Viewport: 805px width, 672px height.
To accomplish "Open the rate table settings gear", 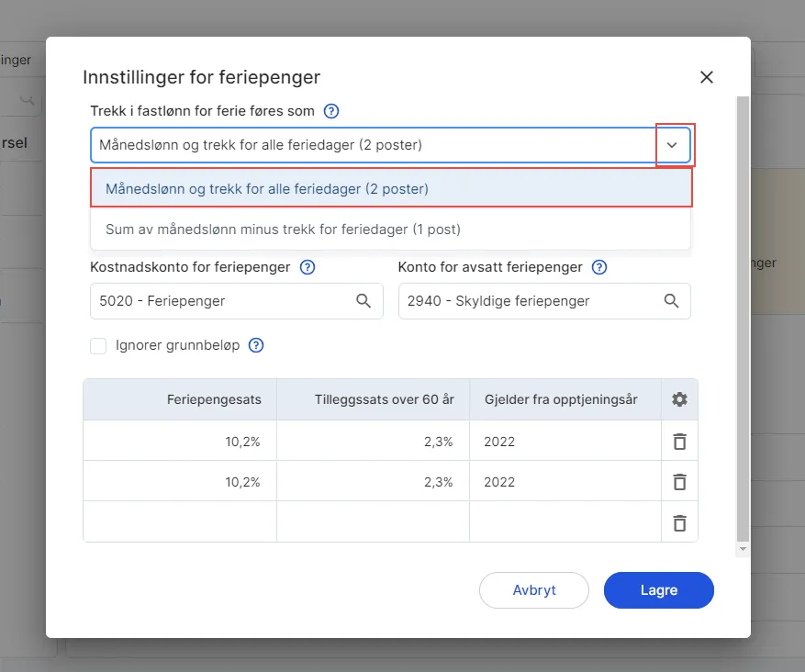I will [679, 399].
